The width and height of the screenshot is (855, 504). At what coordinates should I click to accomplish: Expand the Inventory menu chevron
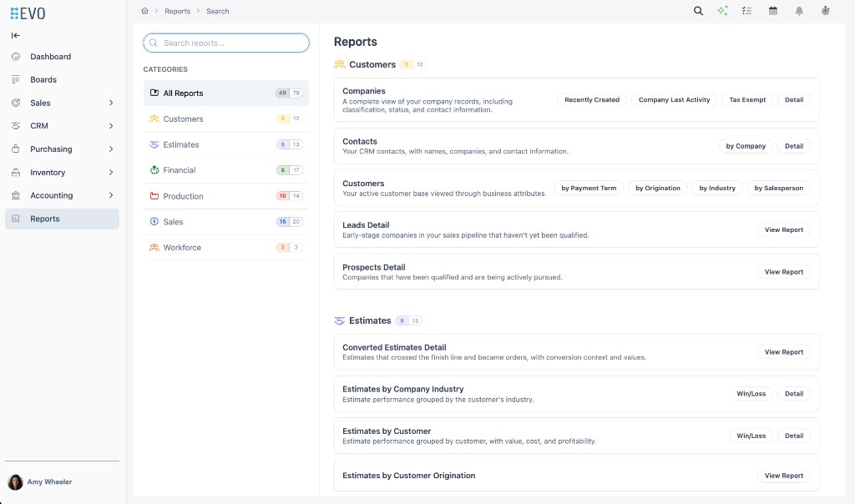pyautogui.click(x=111, y=172)
